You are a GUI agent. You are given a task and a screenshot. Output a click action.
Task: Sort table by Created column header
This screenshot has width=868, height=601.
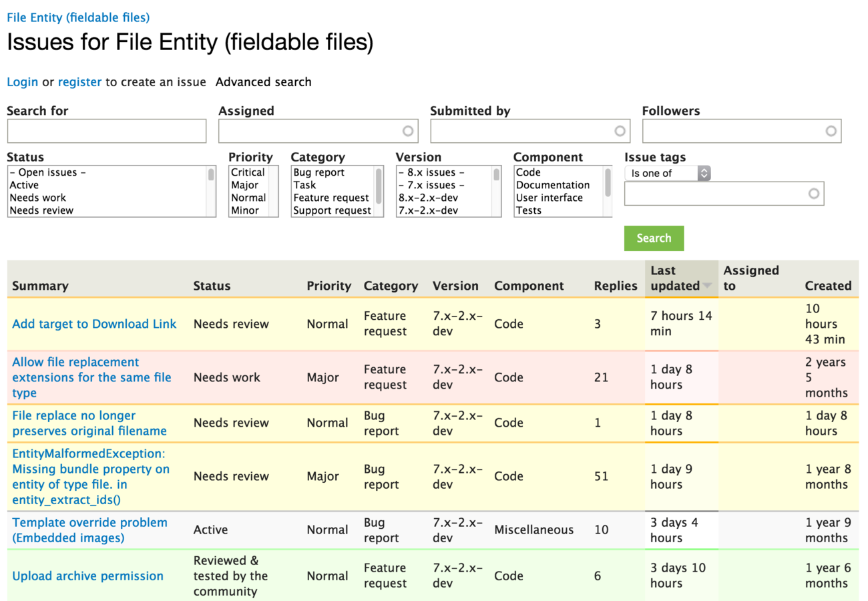pyautogui.click(x=828, y=286)
